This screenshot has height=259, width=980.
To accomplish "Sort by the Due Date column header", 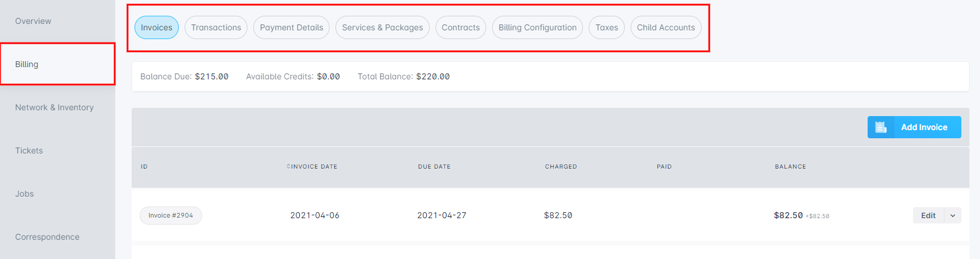I will [x=434, y=167].
